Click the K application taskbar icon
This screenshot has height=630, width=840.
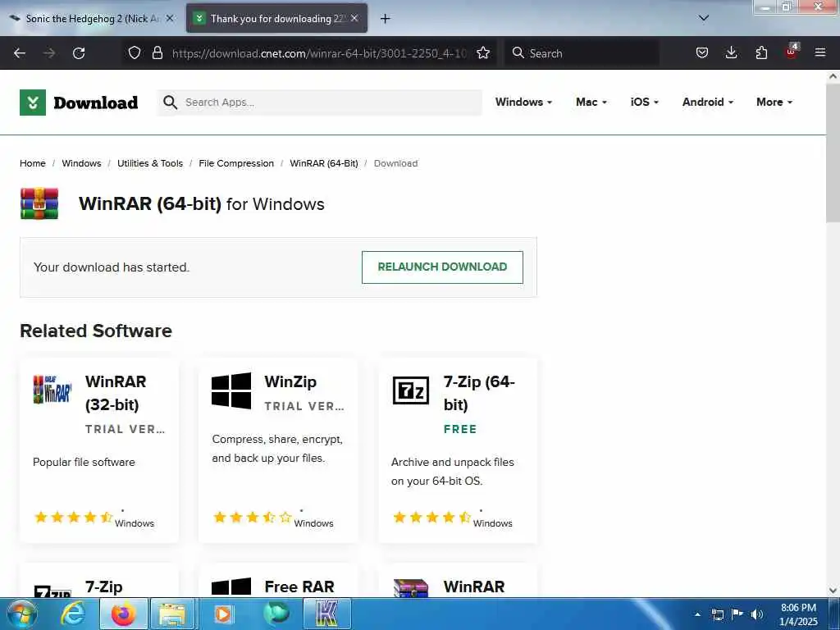pyautogui.click(x=326, y=614)
